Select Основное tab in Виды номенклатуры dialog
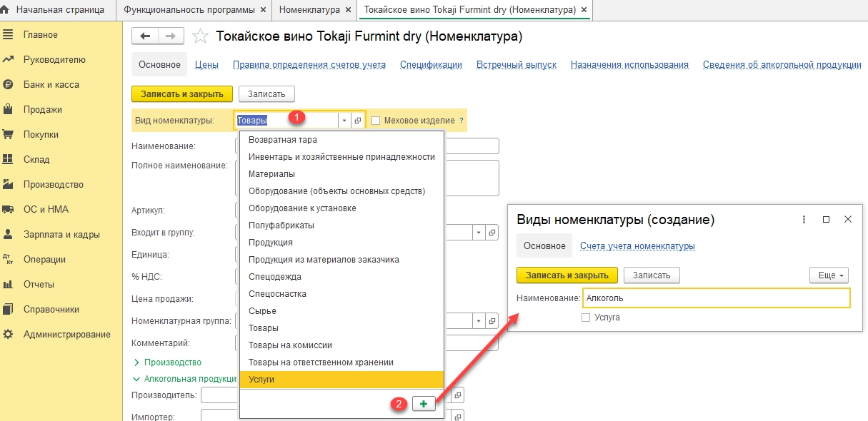Image resolution: width=868 pixels, height=421 pixels. click(x=544, y=245)
